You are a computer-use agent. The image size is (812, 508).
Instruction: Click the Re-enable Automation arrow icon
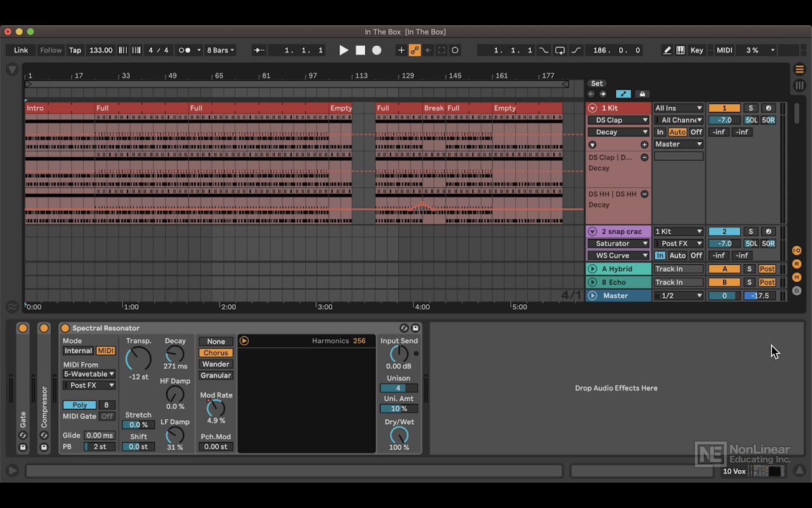coord(428,50)
